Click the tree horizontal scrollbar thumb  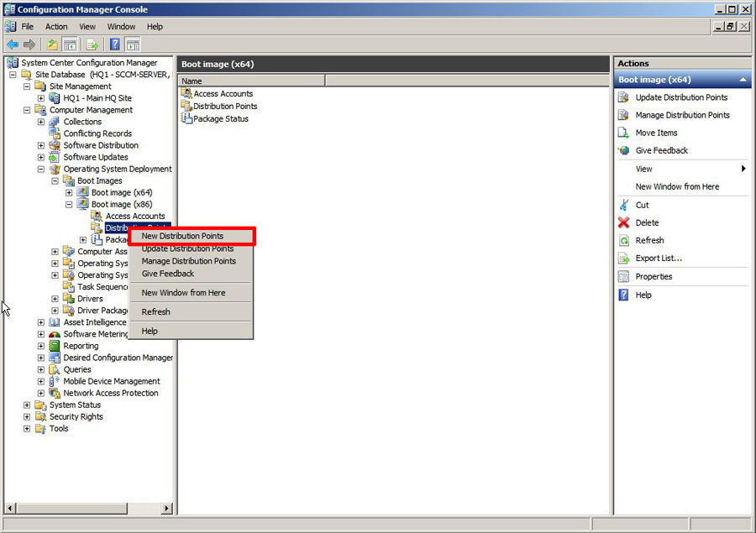click(71, 508)
